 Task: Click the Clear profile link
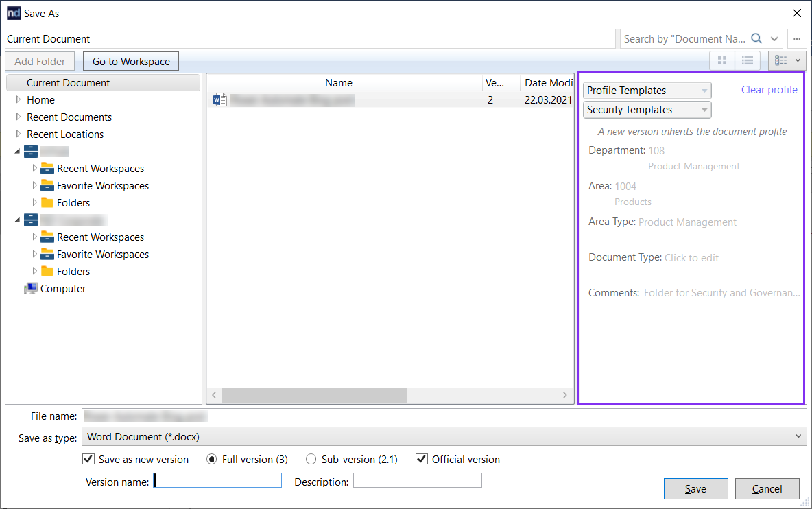(769, 90)
